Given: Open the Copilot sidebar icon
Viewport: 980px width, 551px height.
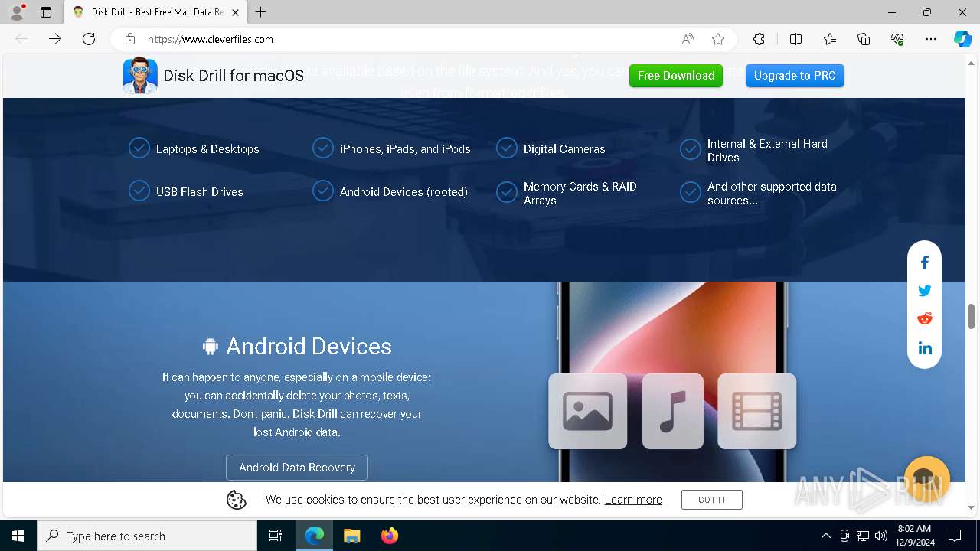Looking at the screenshot, I should 963,39.
